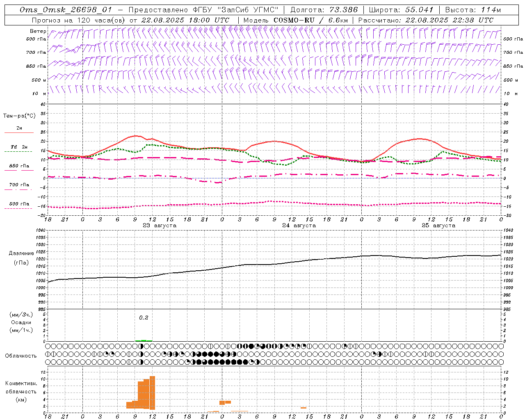Viewport: 525px width, 420px height.
Task: Click the 10 м wind level label on left
Action: point(40,94)
